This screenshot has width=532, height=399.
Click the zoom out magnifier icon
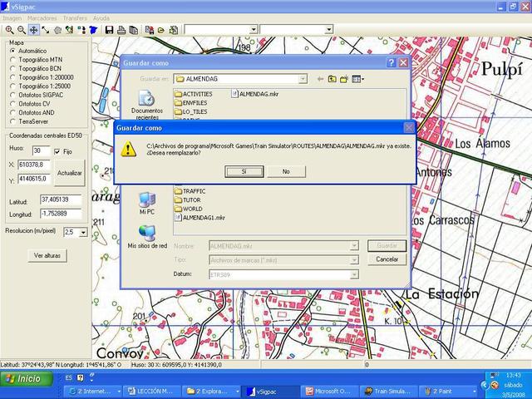pyautogui.click(x=22, y=29)
